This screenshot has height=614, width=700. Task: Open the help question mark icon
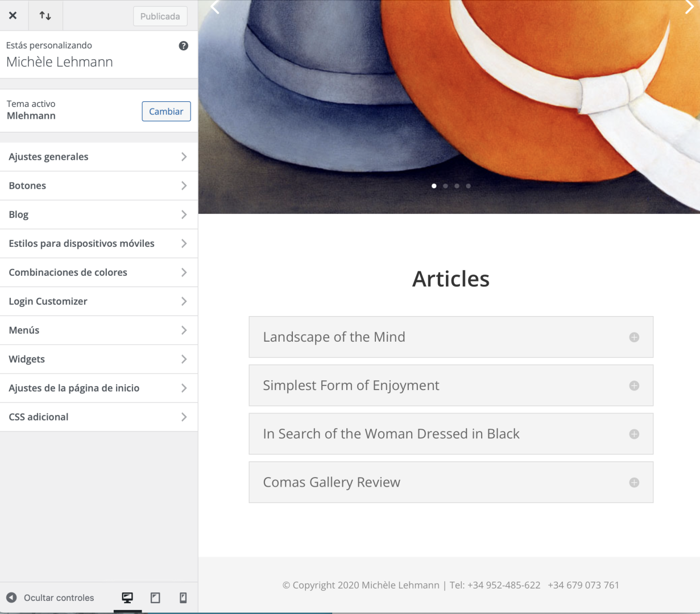pos(183,46)
